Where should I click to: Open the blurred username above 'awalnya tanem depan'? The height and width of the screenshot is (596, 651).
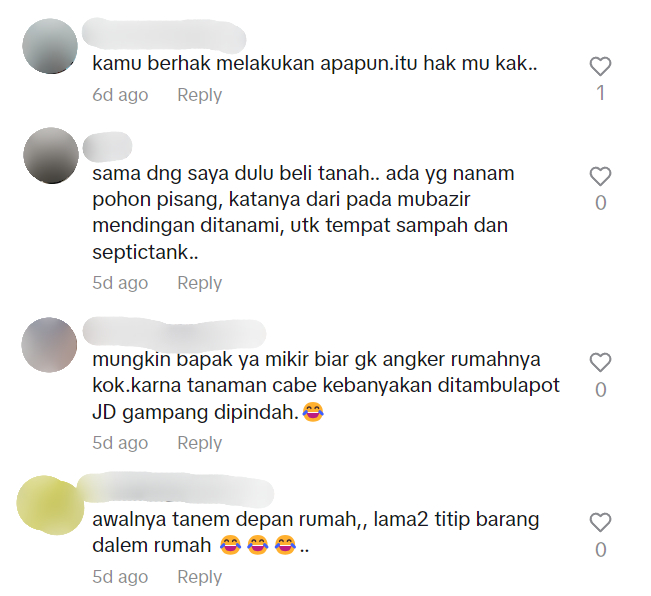click(x=178, y=493)
